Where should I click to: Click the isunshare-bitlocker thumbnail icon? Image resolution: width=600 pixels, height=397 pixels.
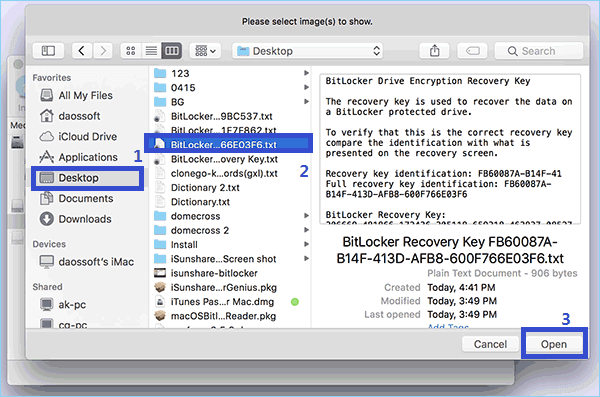[160, 273]
